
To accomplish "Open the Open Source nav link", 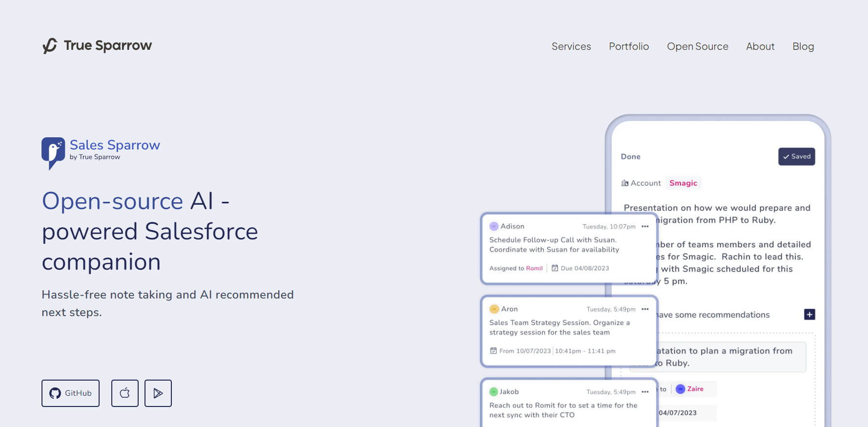I will click(698, 46).
